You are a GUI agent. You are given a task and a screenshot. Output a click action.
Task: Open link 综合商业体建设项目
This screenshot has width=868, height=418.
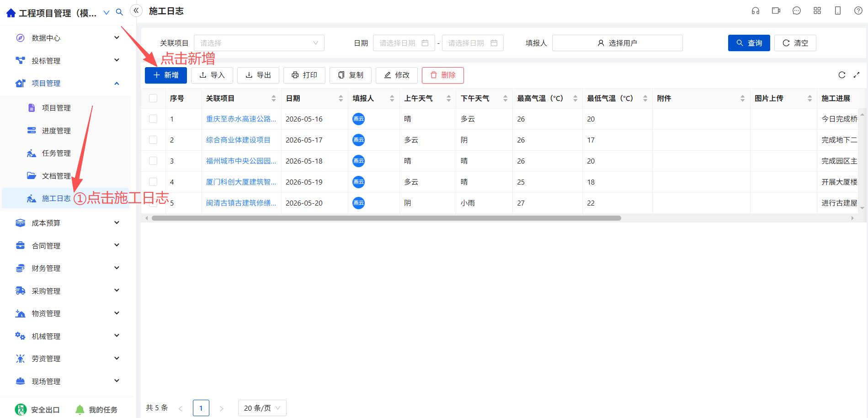[x=238, y=140]
